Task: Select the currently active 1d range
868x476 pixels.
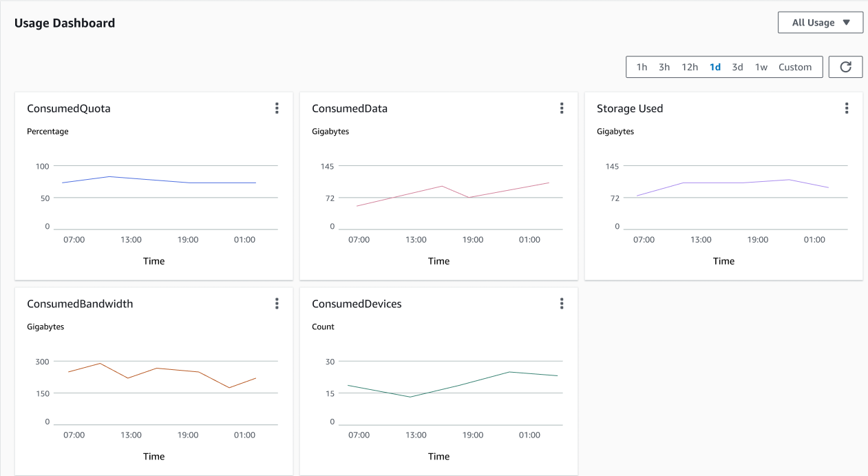Action: pos(714,67)
